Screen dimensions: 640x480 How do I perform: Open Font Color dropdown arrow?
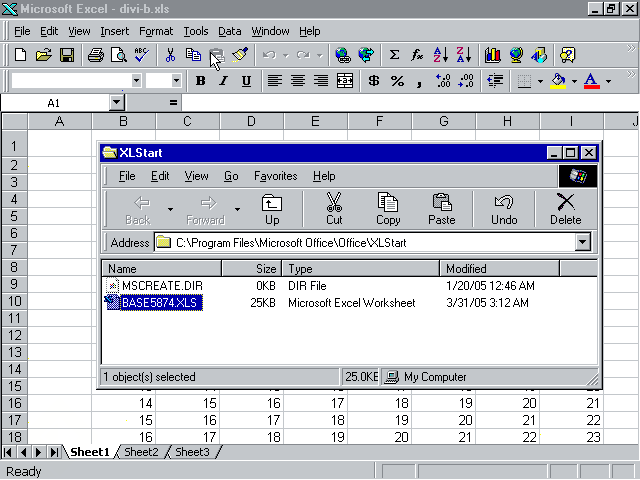pos(608,81)
